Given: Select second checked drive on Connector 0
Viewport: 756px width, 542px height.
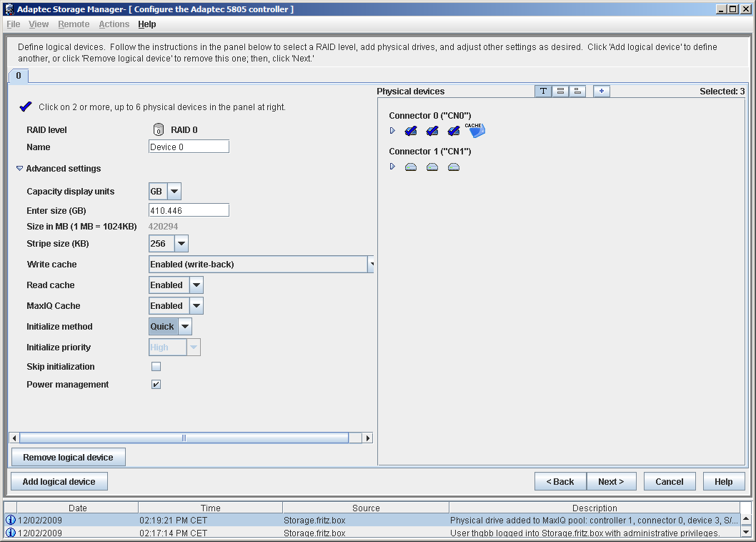Looking at the screenshot, I should [432, 131].
